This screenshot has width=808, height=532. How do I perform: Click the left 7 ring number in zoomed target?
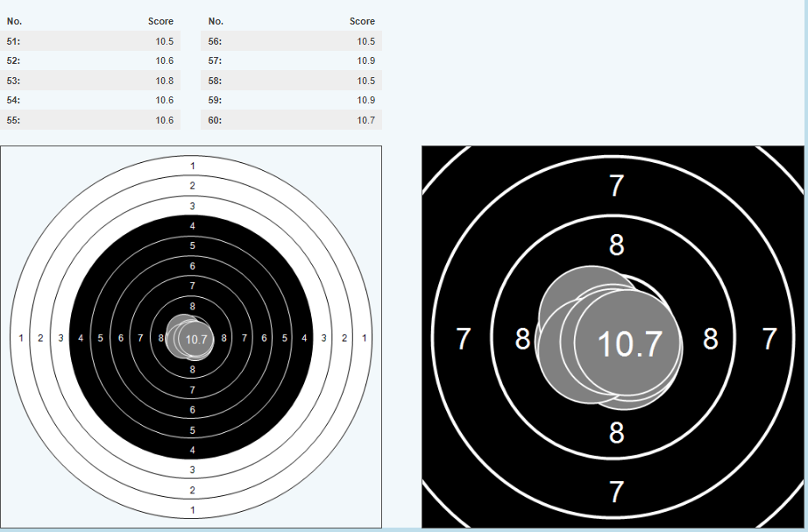tap(464, 338)
